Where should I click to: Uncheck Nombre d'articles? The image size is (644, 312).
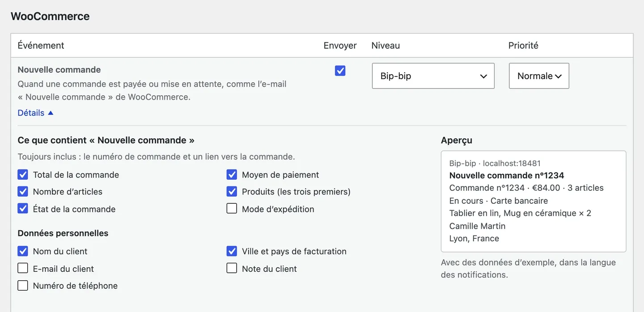23,191
